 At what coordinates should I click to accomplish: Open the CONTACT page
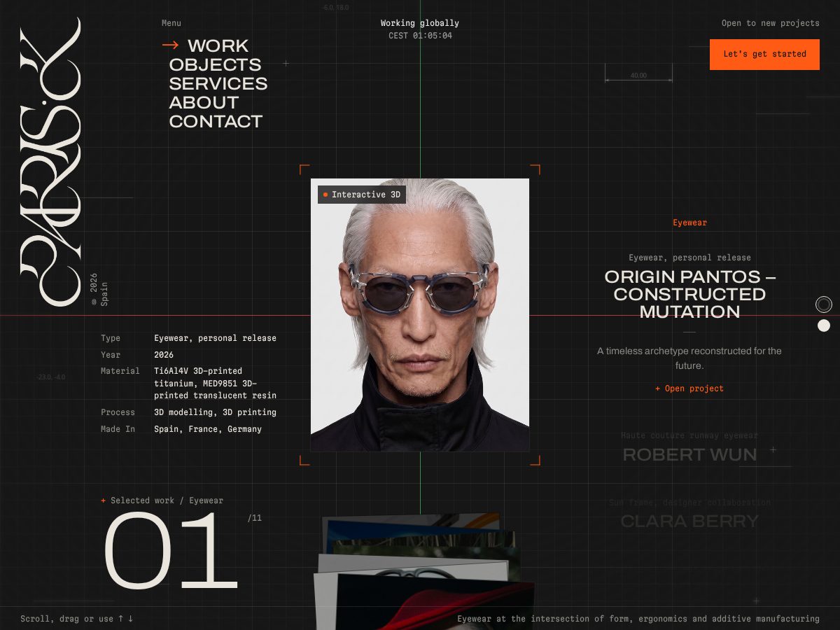click(216, 121)
